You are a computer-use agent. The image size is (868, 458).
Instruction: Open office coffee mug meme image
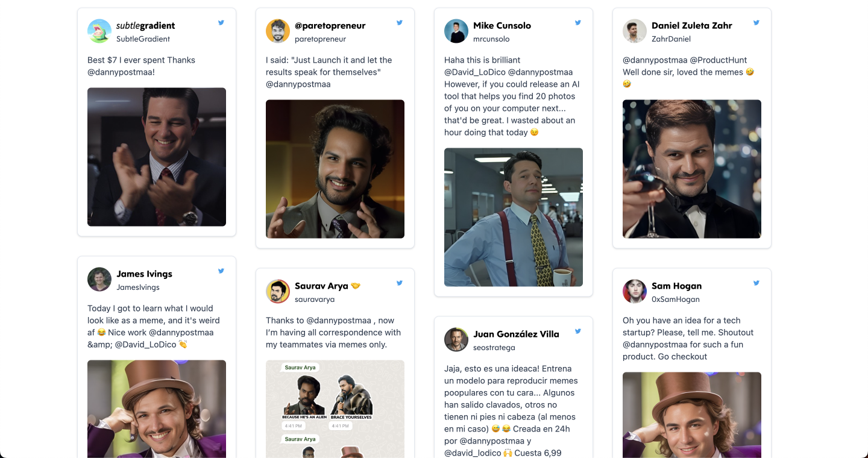[514, 217]
